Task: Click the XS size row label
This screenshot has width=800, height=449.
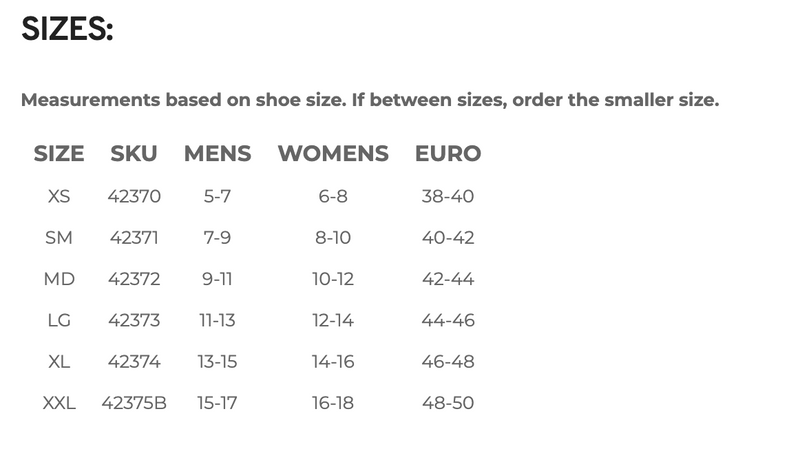Action: coord(59,196)
